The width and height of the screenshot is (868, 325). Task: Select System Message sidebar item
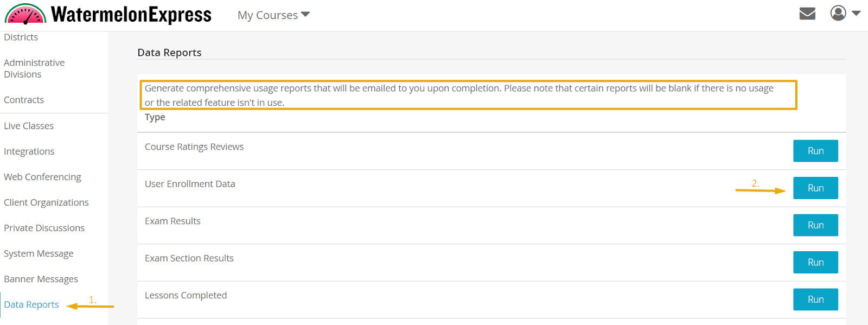(x=39, y=253)
